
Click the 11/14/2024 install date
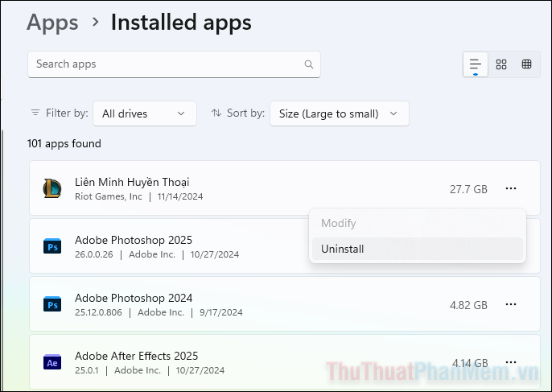(x=180, y=196)
